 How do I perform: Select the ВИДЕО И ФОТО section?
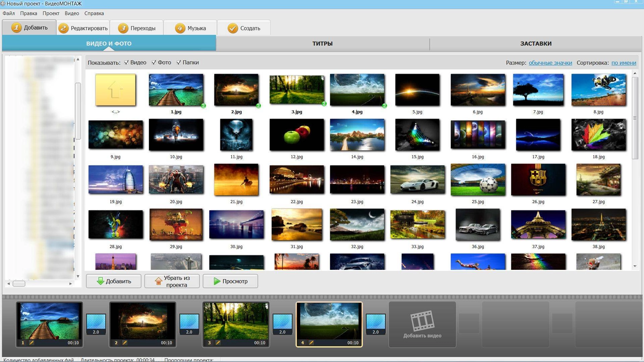tap(109, 44)
